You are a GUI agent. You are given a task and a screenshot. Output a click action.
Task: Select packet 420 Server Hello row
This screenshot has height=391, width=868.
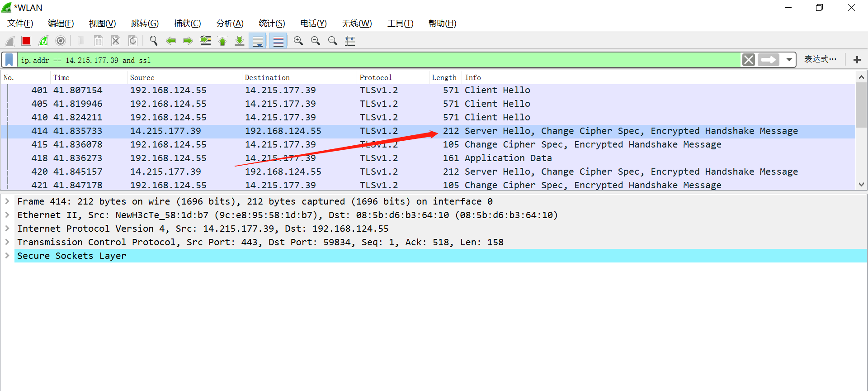[428, 172]
